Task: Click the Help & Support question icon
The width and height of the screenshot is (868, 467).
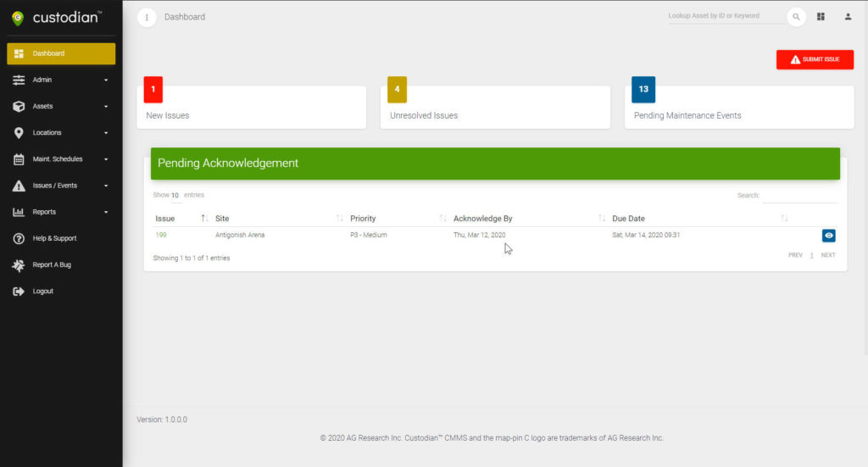Action: (x=19, y=239)
